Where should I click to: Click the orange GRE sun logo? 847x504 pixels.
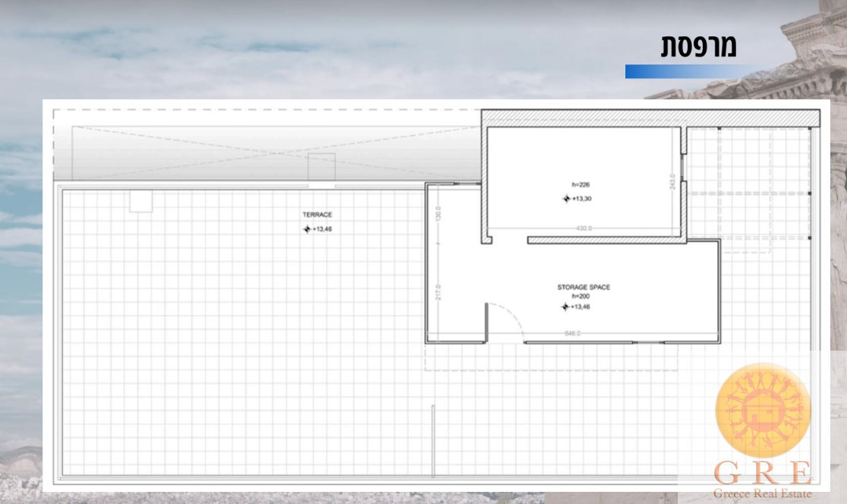point(763,409)
